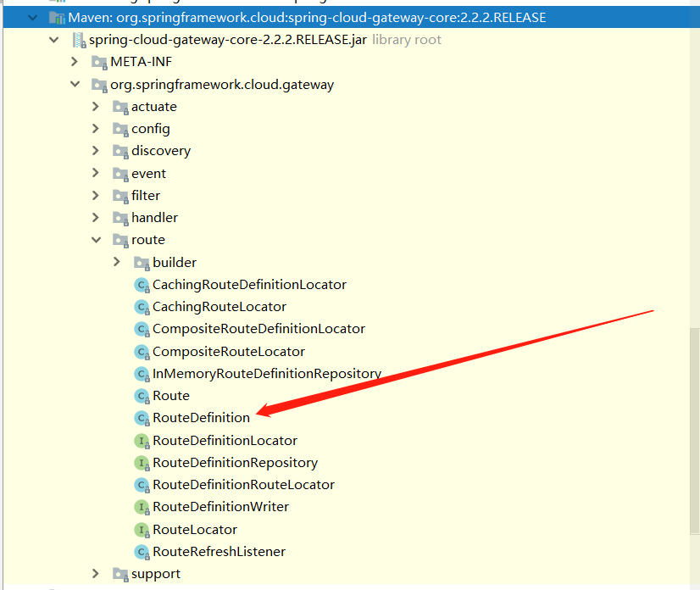
Task: Click the Route class icon
Action: click(142, 396)
